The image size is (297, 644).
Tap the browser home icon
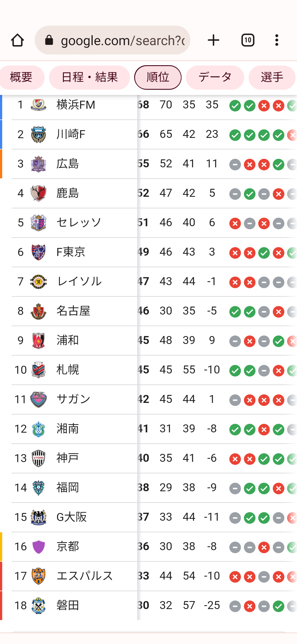[x=17, y=40]
